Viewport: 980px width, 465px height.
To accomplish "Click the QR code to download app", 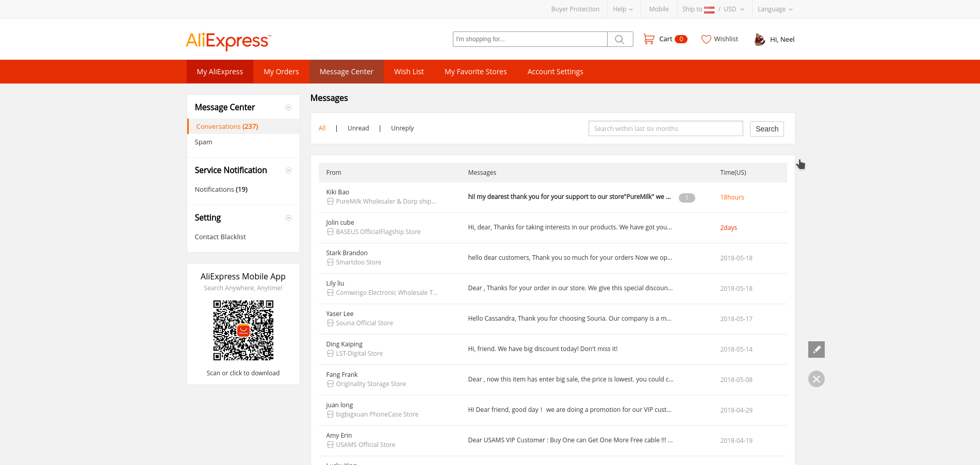I will point(243,330).
